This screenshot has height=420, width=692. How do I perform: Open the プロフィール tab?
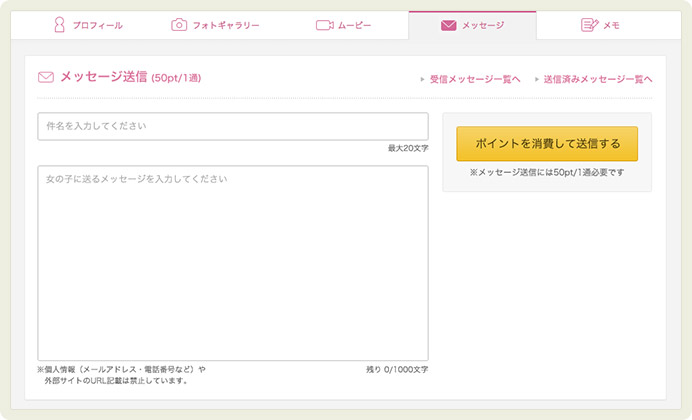[88, 25]
